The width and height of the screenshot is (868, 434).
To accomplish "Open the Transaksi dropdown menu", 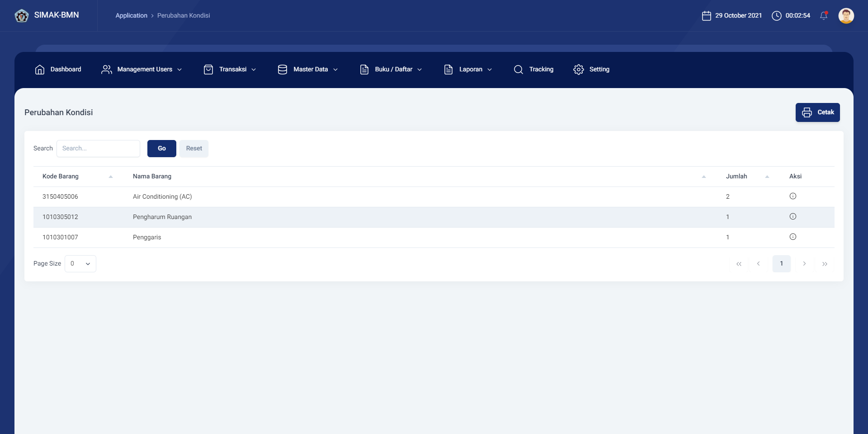I will (230, 70).
